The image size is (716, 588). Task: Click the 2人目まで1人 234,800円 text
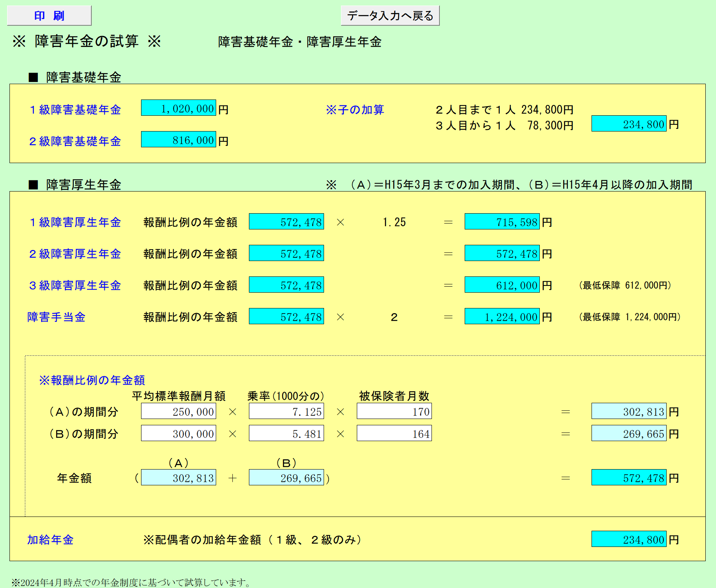(505, 109)
